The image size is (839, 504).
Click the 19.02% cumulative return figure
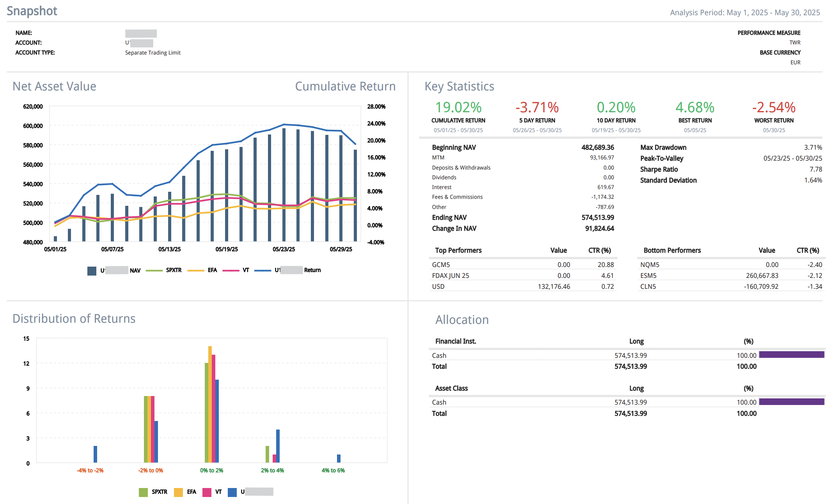pos(458,107)
